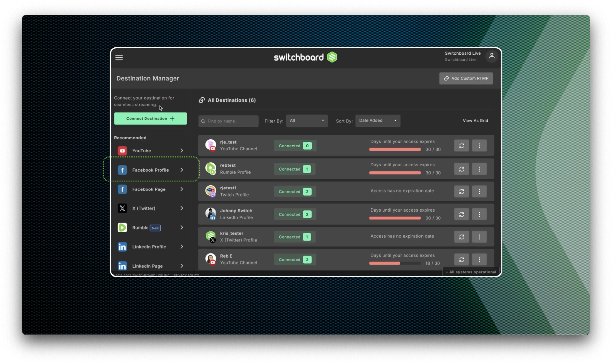Click the Destination Manager title
This screenshot has width=612, height=364.
coord(148,78)
